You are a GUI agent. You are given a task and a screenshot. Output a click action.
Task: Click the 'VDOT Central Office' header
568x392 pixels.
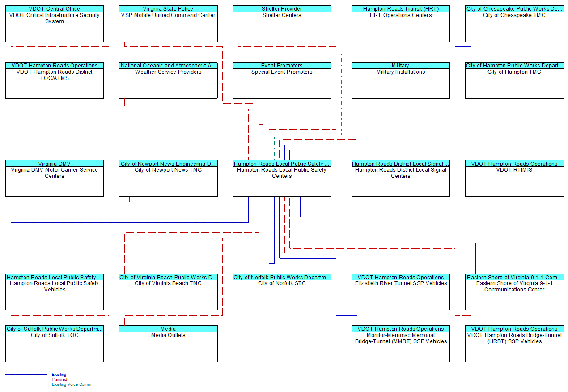(55, 9)
